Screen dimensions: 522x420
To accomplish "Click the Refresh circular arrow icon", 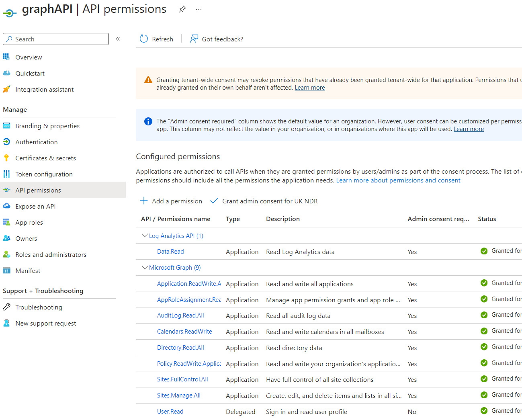I will pyautogui.click(x=144, y=39).
